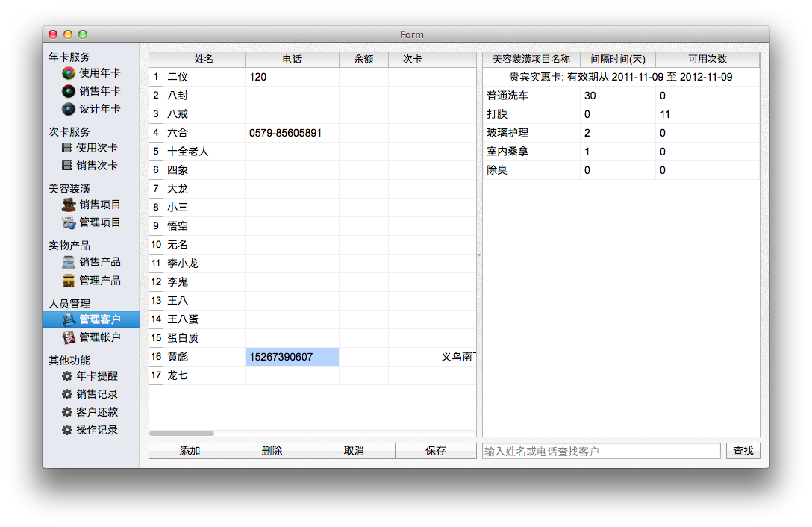812x527 pixels.
Task: Focus the customer search input field
Action: (x=602, y=451)
